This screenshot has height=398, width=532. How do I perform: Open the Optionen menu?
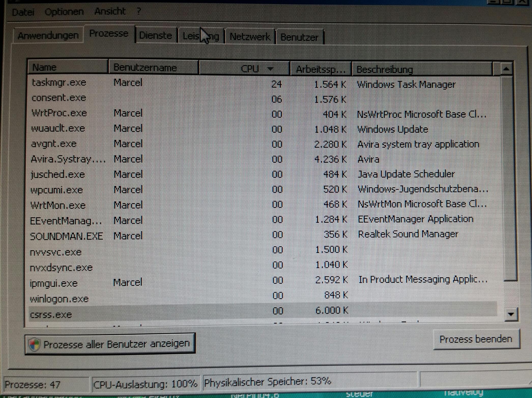point(64,12)
